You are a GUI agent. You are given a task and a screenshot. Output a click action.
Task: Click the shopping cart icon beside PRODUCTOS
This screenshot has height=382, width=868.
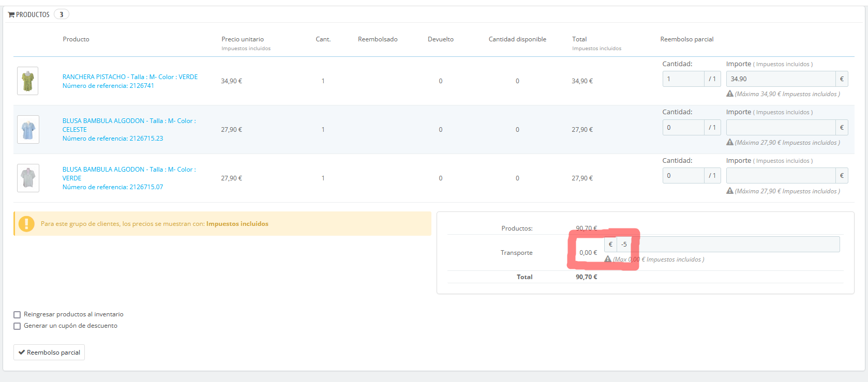(11, 15)
